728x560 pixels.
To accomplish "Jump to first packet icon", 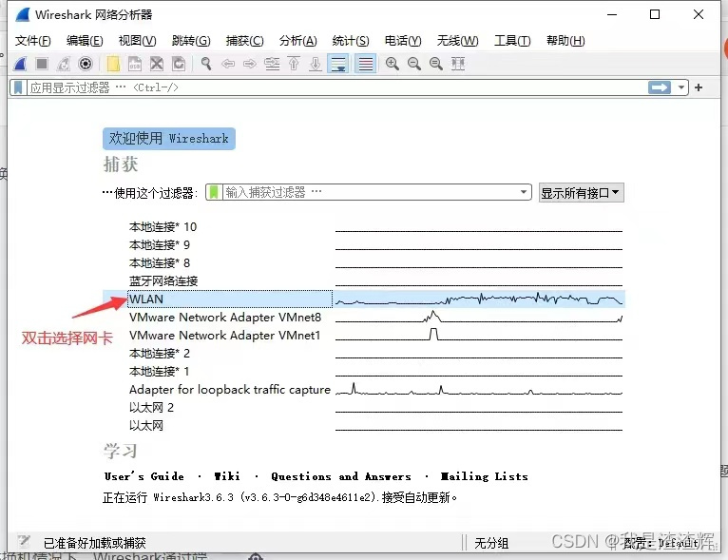I will pos(294,64).
